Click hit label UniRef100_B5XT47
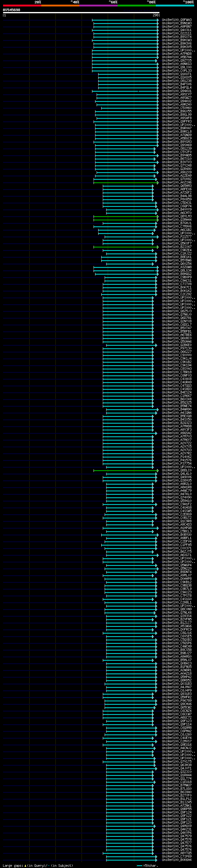This screenshot has width=197, height=868. [x=177, y=328]
